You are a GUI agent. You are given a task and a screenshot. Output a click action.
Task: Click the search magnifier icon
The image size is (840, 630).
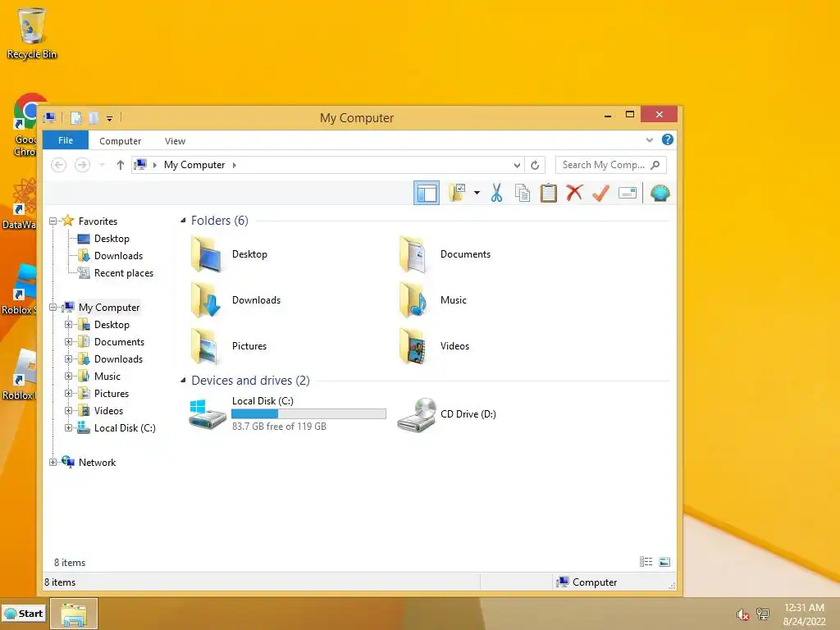coord(655,165)
